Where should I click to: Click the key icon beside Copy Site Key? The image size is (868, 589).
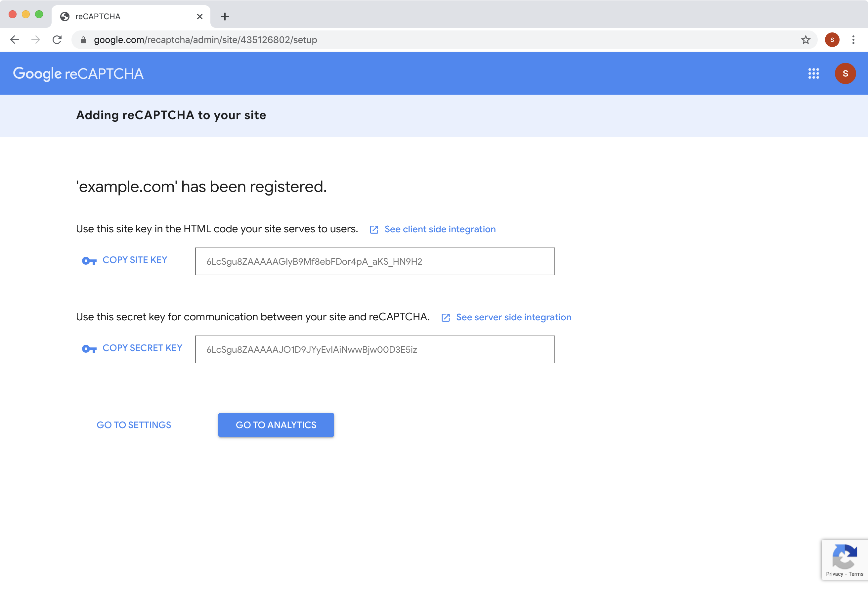89,260
